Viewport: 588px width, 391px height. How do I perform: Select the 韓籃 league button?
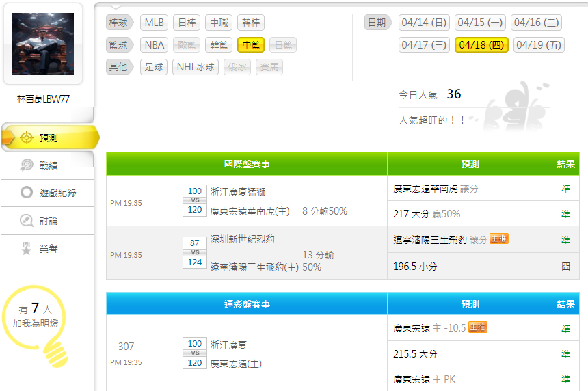219,45
